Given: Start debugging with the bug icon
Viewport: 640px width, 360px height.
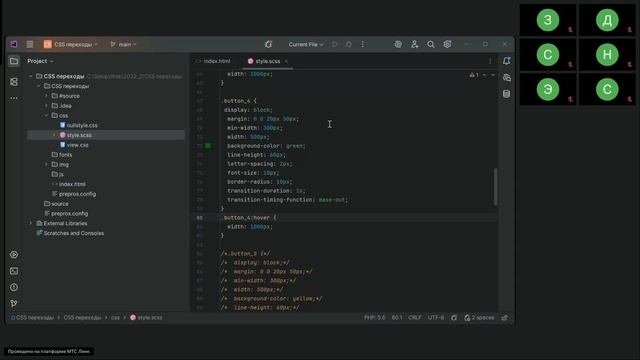Looking at the screenshot, I should pyautogui.click(x=349, y=44).
